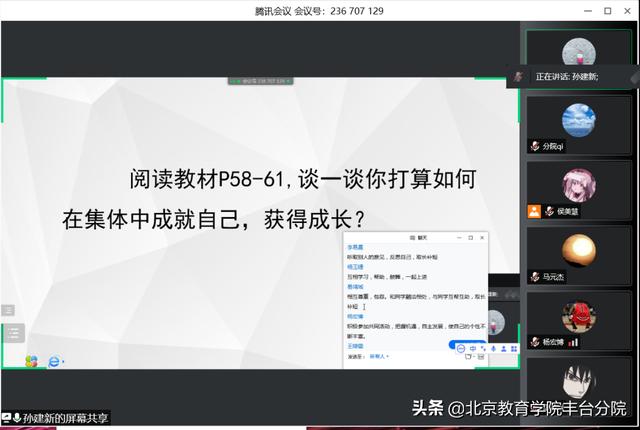Screen dimensions: 640x430
Task: Click the "正在讲话: 孙建新;" speaking label
Action: pos(567,76)
